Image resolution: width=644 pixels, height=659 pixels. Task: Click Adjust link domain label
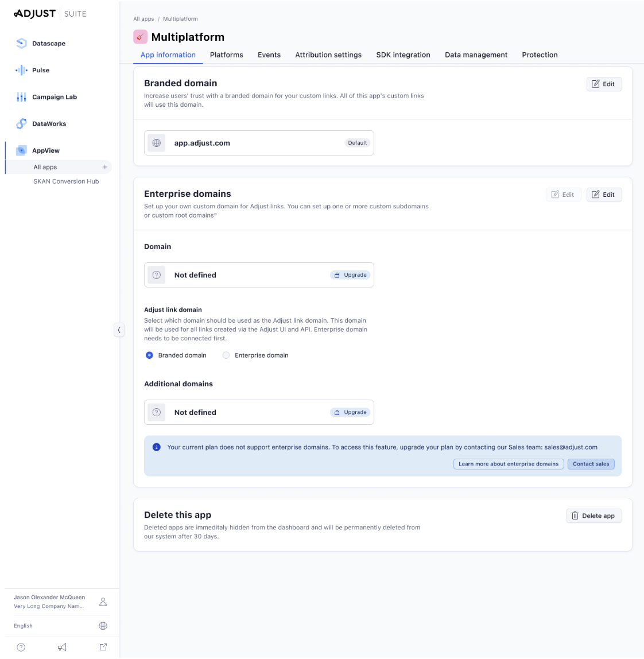(x=173, y=310)
